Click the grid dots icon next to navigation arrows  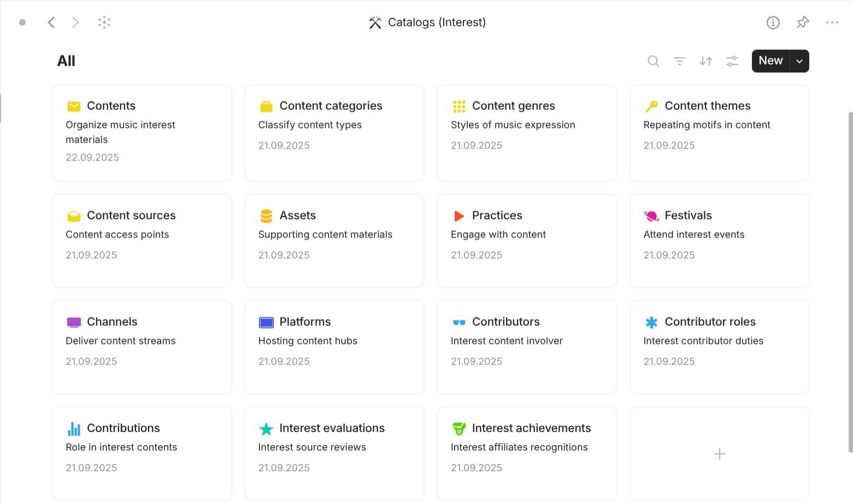(x=104, y=22)
